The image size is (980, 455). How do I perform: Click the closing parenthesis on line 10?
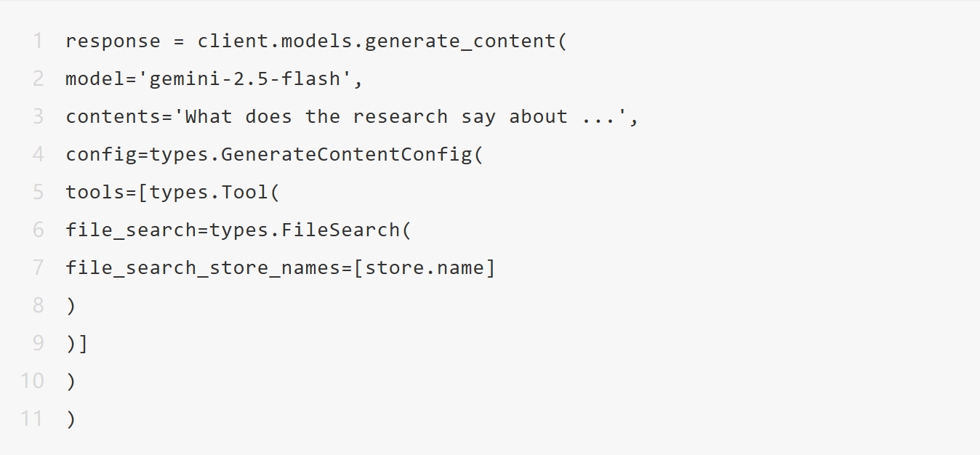(71, 381)
